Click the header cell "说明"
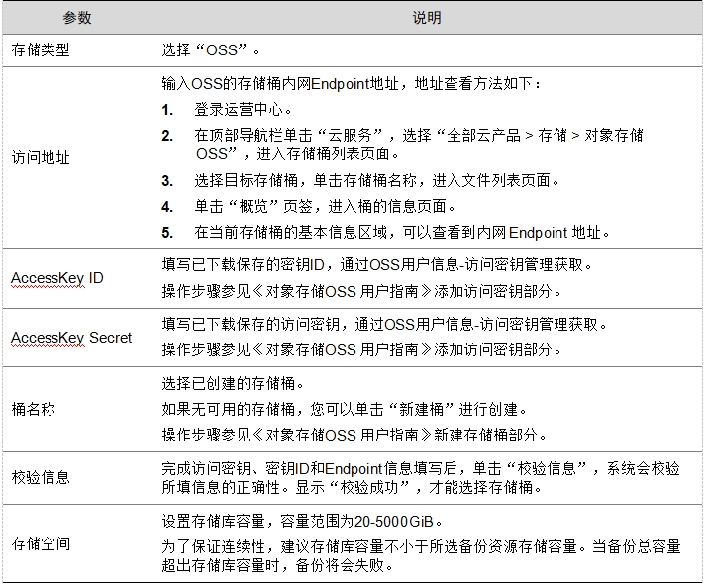The height and width of the screenshot is (588, 708). 427,18
